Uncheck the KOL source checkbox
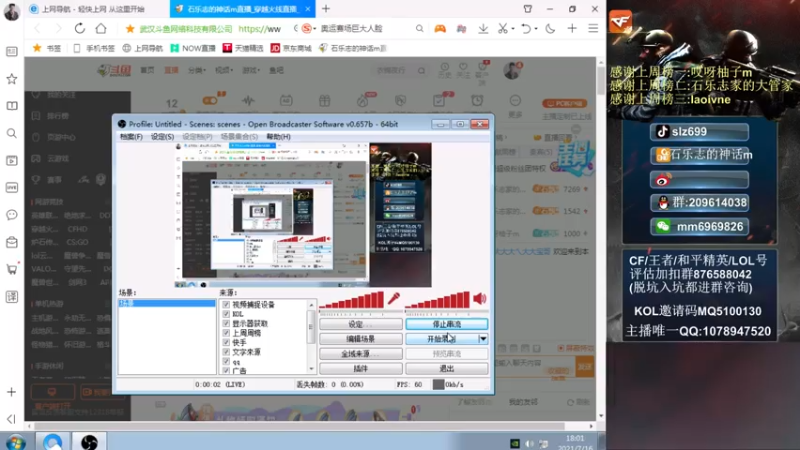The width and height of the screenshot is (800, 450). point(226,314)
